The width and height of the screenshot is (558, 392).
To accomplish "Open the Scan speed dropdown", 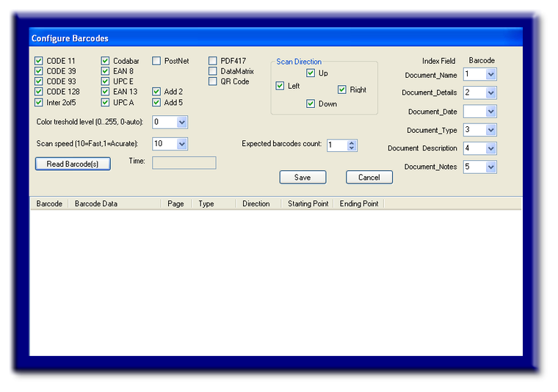I will coord(182,144).
